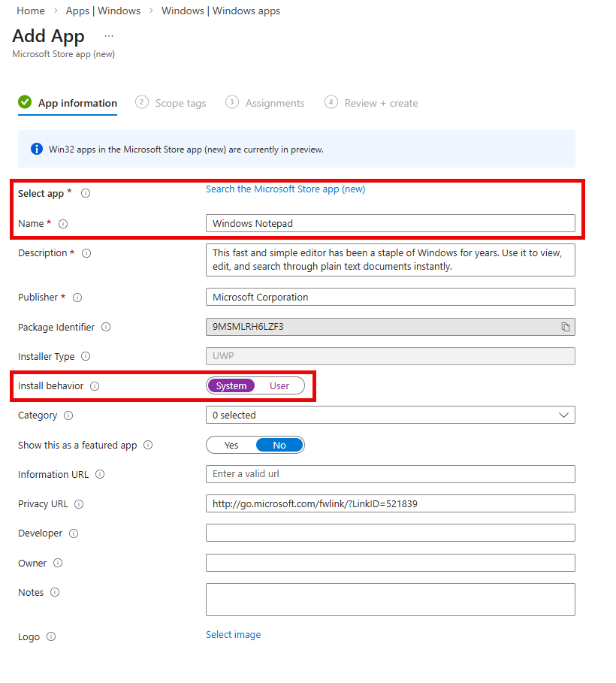Click the info icon next to Logo

tap(51, 636)
